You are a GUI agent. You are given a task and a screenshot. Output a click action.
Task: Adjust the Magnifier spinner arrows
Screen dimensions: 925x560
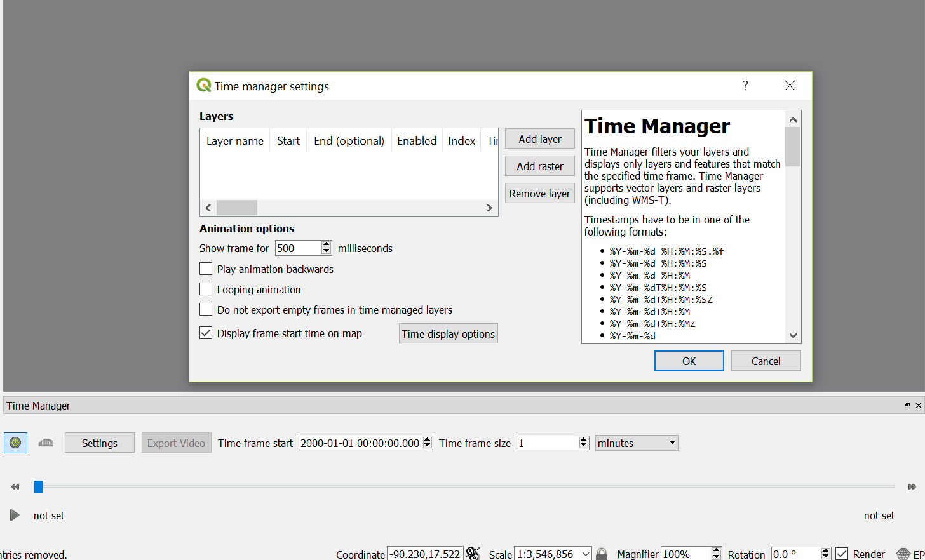pyautogui.click(x=717, y=554)
